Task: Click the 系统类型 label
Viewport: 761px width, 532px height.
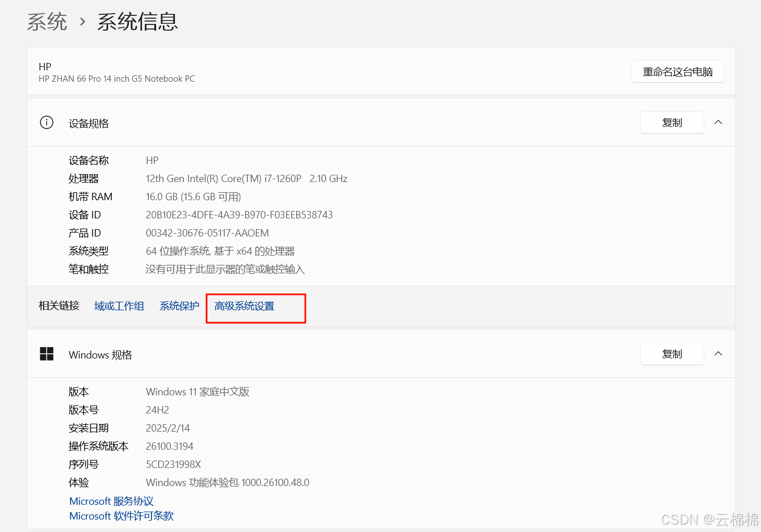Action: tap(89, 251)
